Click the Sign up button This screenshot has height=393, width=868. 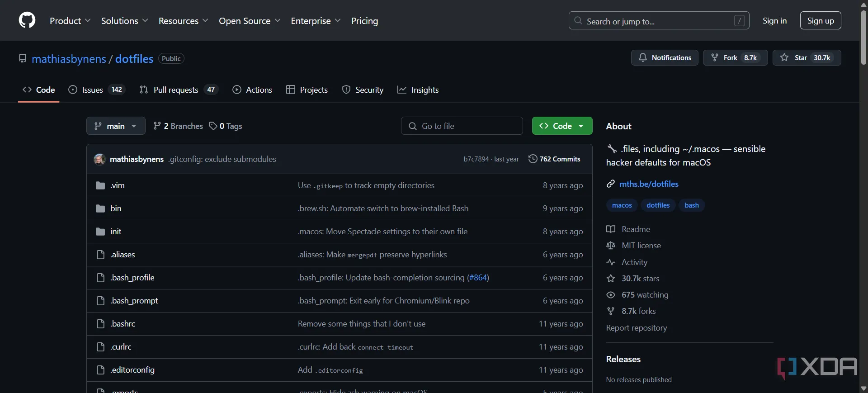pyautogui.click(x=821, y=21)
